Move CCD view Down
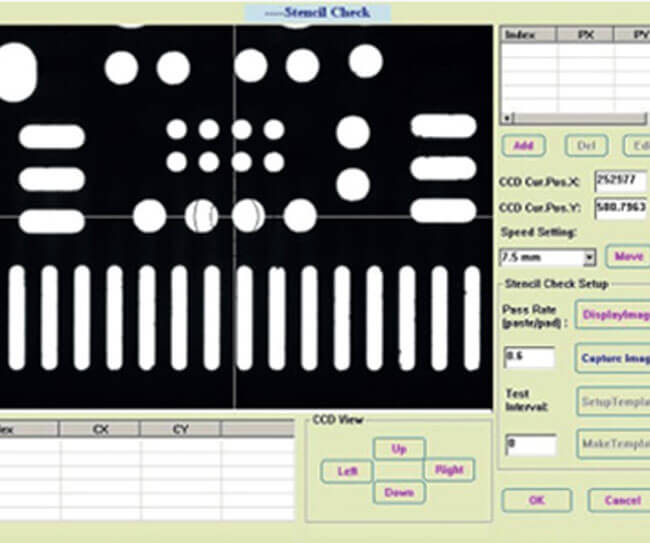This screenshot has height=543, width=650. pyautogui.click(x=399, y=492)
